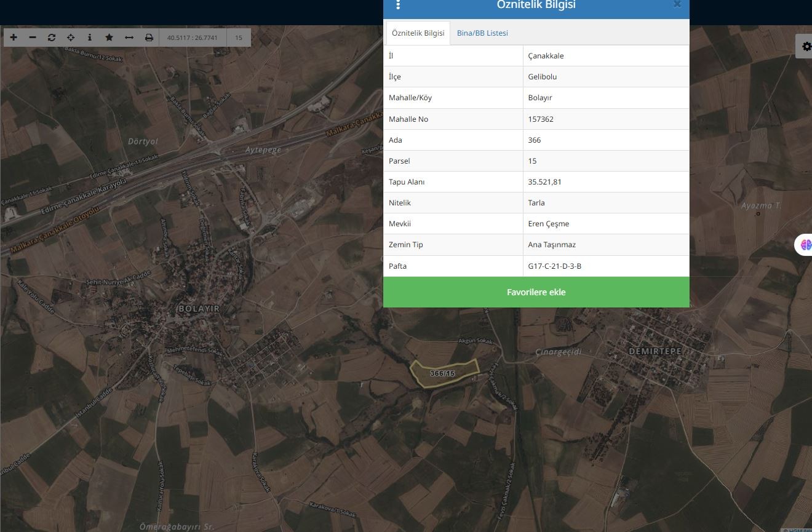Open the three-dot panel menu
Screen dimensions: 812x532
pyautogui.click(x=398, y=5)
